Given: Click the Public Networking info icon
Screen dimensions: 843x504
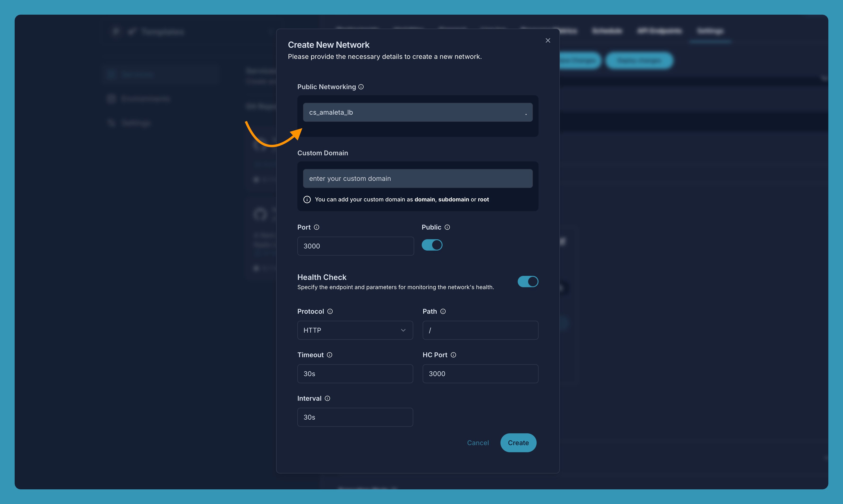Looking at the screenshot, I should click(x=361, y=87).
